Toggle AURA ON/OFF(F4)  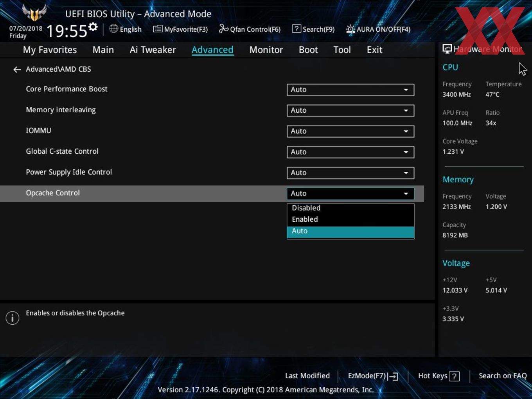pos(378,29)
